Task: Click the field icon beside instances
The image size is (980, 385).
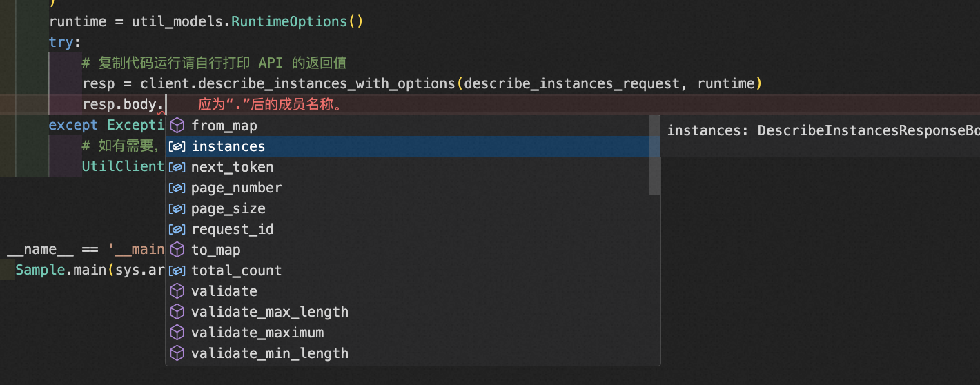Action: coord(177,146)
